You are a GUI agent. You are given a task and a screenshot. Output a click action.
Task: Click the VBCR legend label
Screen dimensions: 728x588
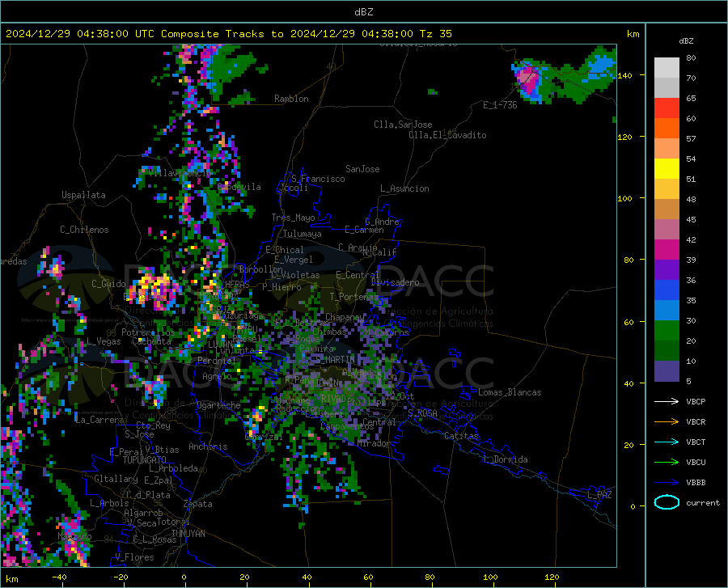pyautogui.click(x=696, y=422)
